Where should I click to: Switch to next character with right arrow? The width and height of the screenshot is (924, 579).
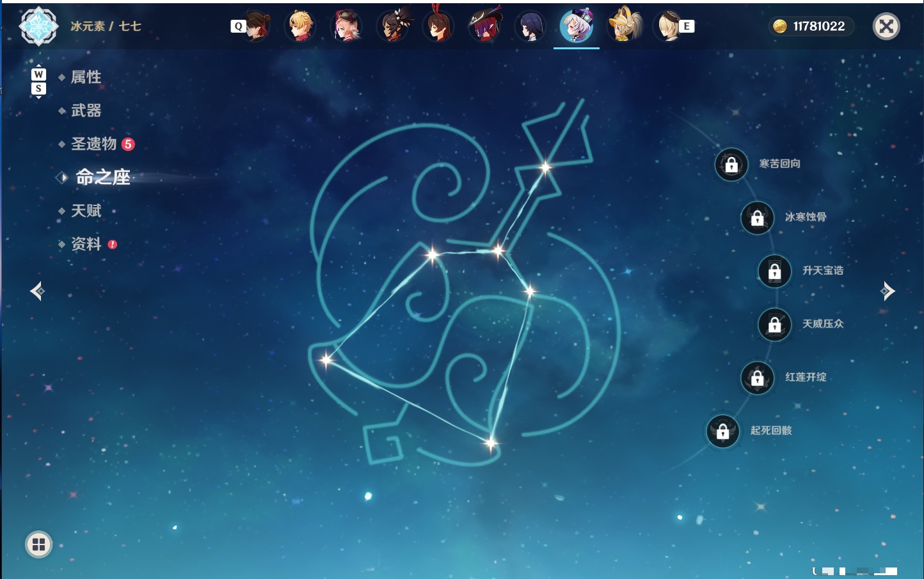click(x=888, y=291)
